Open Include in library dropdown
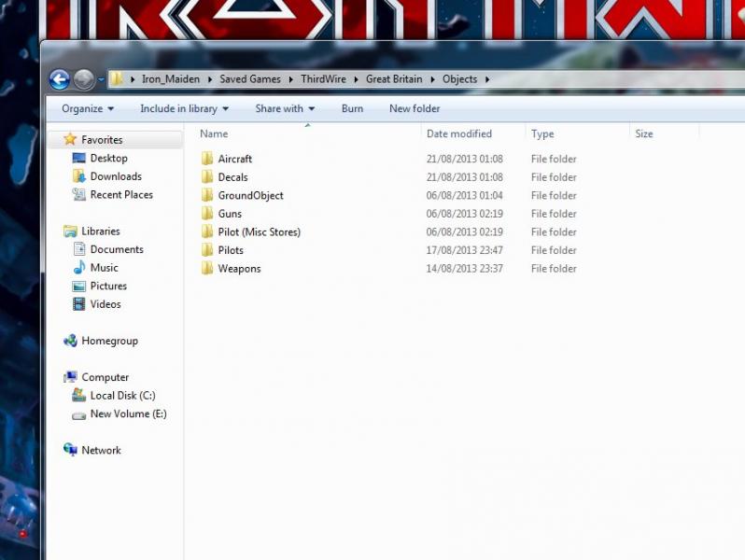This screenshot has width=745, height=560. (184, 109)
